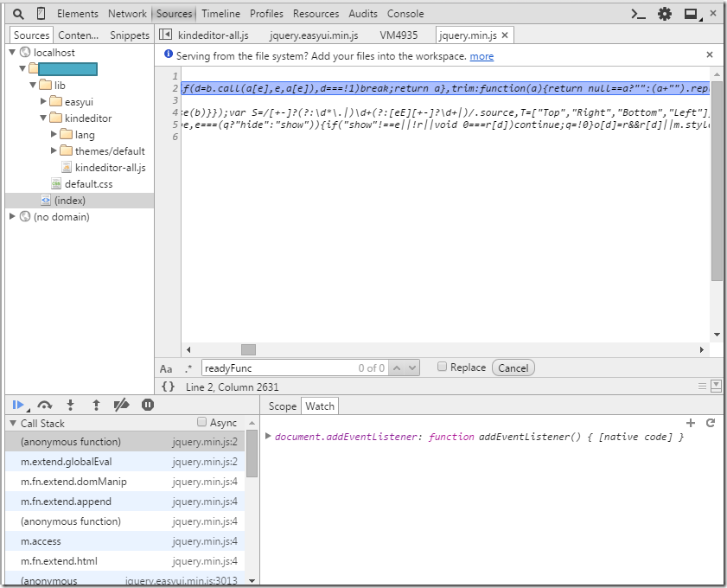Follow the 'more' link in workspace notice
Image resolution: width=727 pixels, height=588 pixels.
point(481,56)
